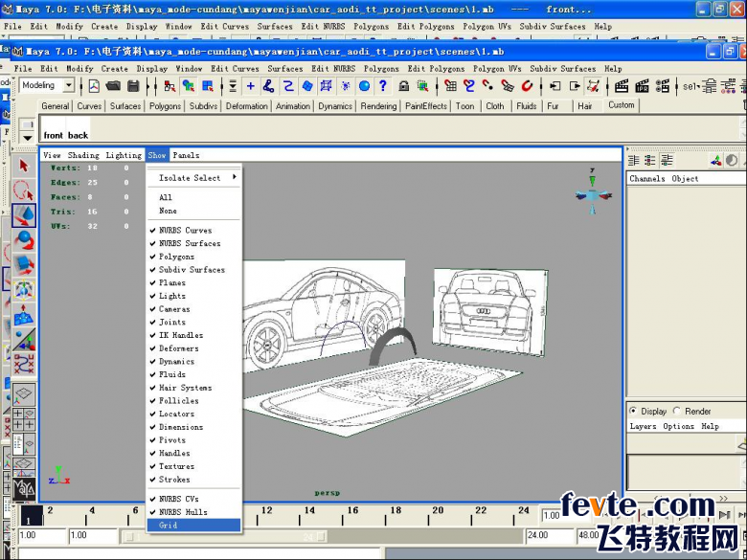The image size is (747, 560).
Task: Open Render Settings icon
Action: pyautogui.click(x=662, y=86)
